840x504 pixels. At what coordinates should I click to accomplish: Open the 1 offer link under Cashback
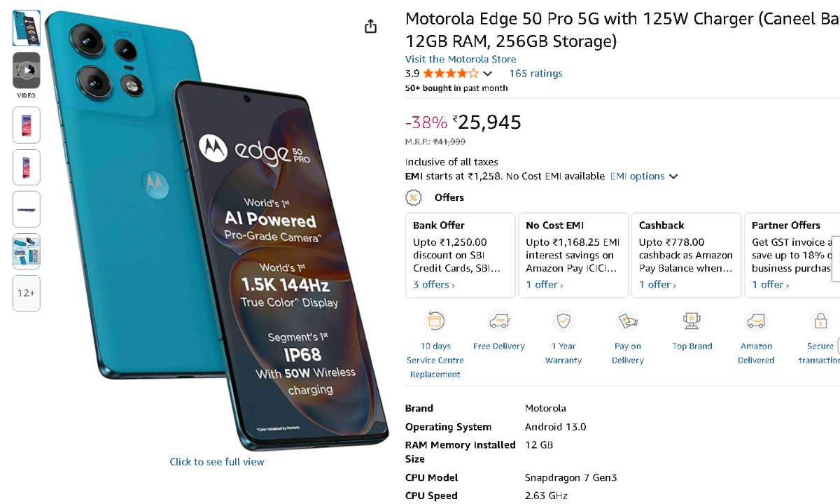click(x=657, y=285)
